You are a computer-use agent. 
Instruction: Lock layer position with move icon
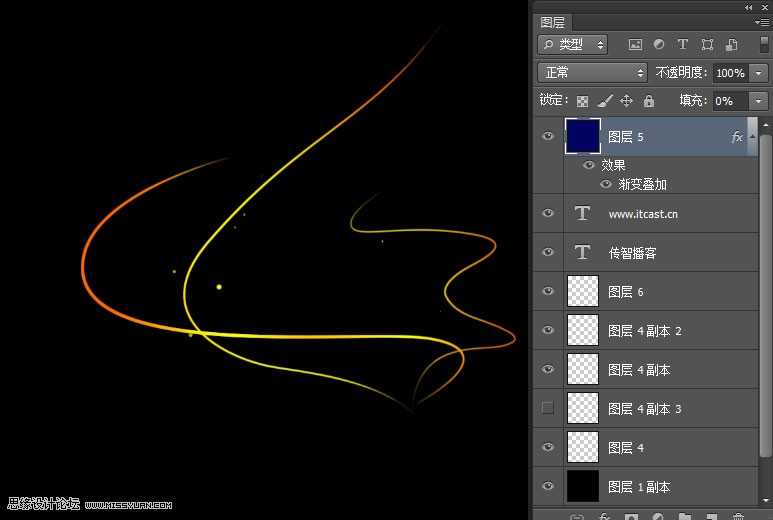626,101
